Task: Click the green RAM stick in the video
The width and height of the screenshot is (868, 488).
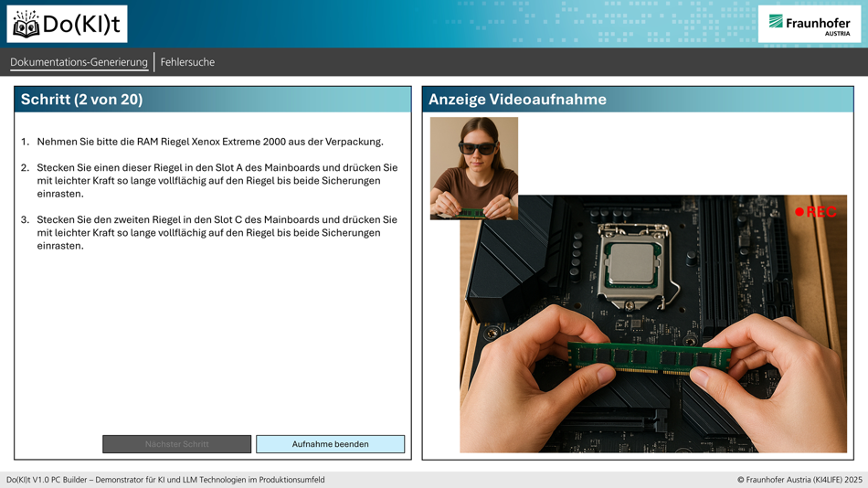Action: coord(649,358)
